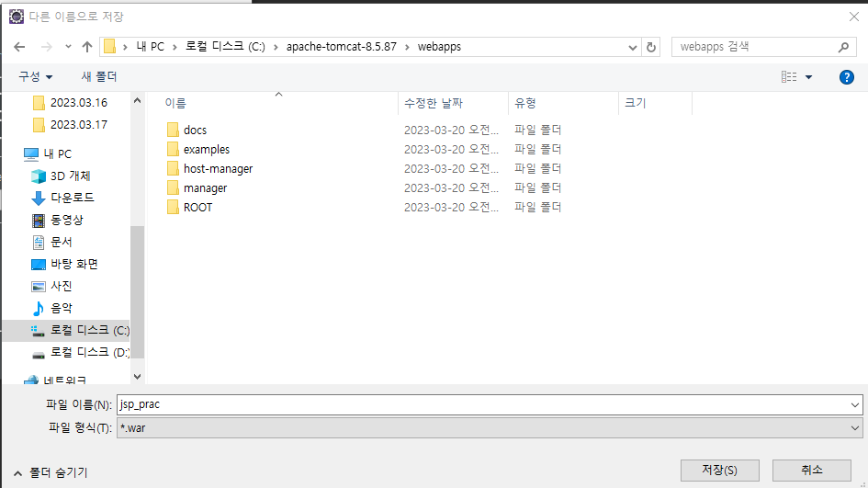Image resolution: width=868 pixels, height=488 pixels.
Task: Create a new folder with 새 폴더
Action: coord(99,76)
